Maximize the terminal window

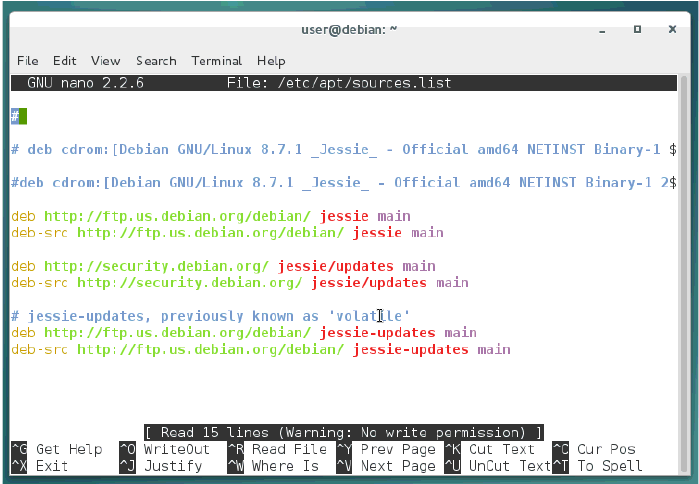[x=637, y=29]
